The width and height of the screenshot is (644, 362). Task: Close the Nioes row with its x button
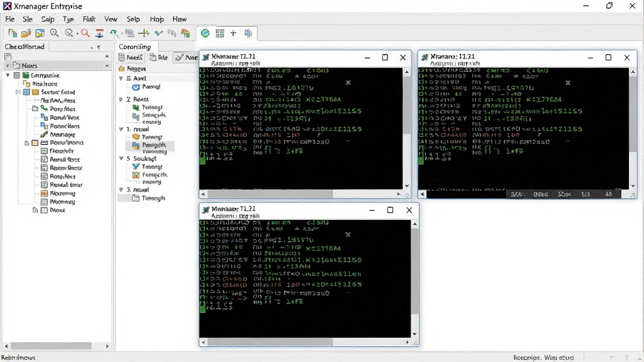coord(107,65)
